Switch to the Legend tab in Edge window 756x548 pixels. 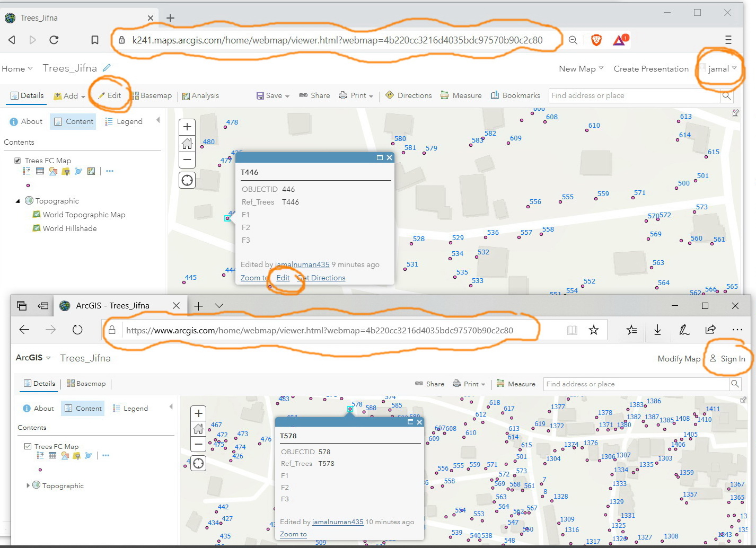pos(130,408)
